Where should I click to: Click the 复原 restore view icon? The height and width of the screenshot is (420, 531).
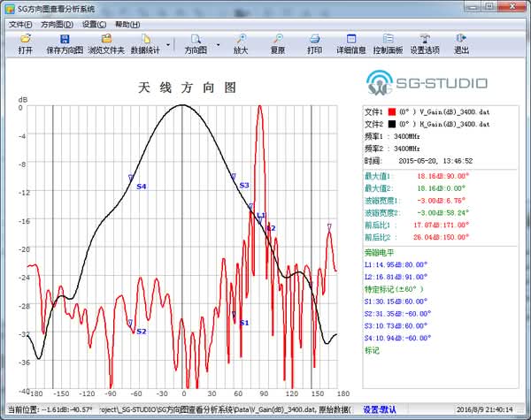pyautogui.click(x=278, y=39)
